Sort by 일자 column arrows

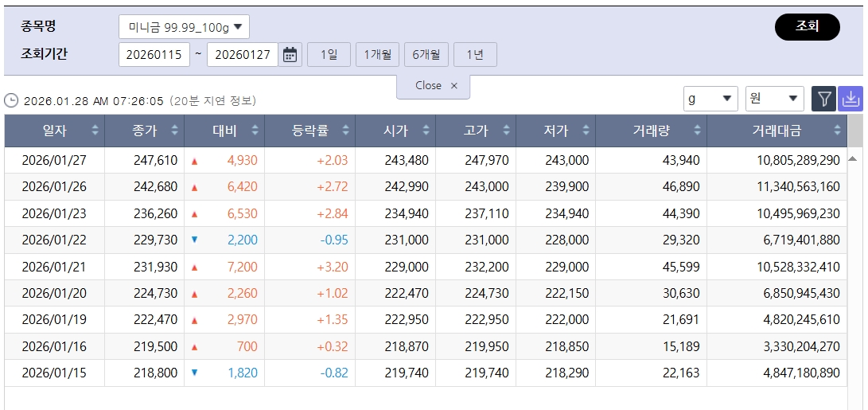(95, 131)
